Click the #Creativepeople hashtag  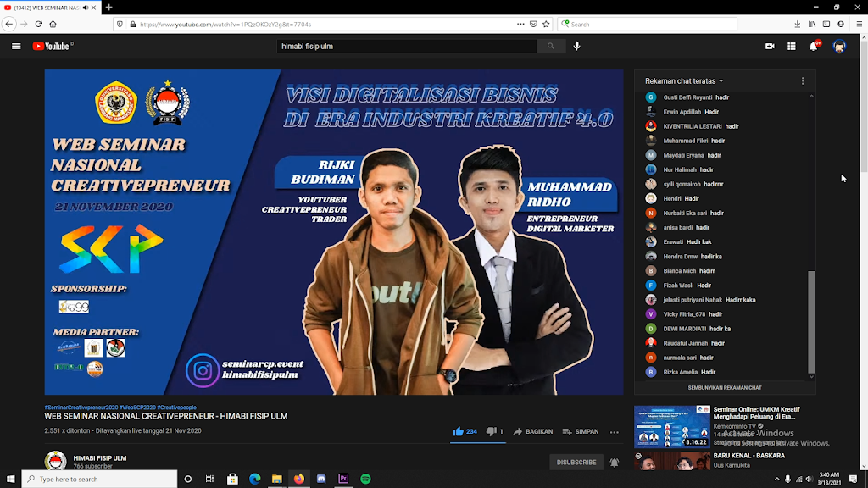tap(176, 408)
